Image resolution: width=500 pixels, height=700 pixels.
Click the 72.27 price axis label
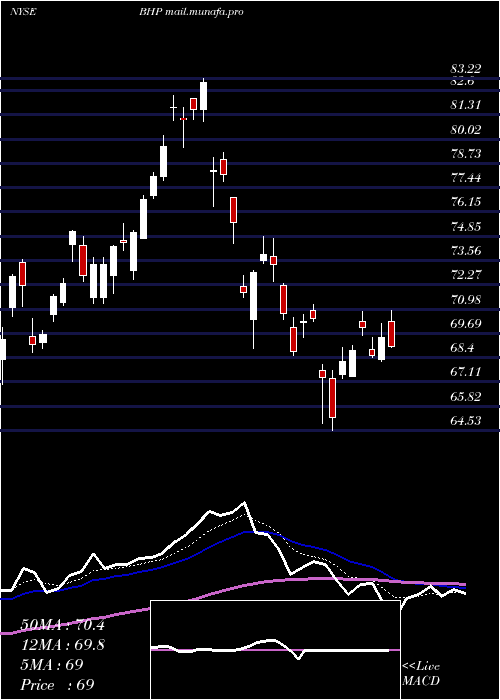(x=466, y=275)
